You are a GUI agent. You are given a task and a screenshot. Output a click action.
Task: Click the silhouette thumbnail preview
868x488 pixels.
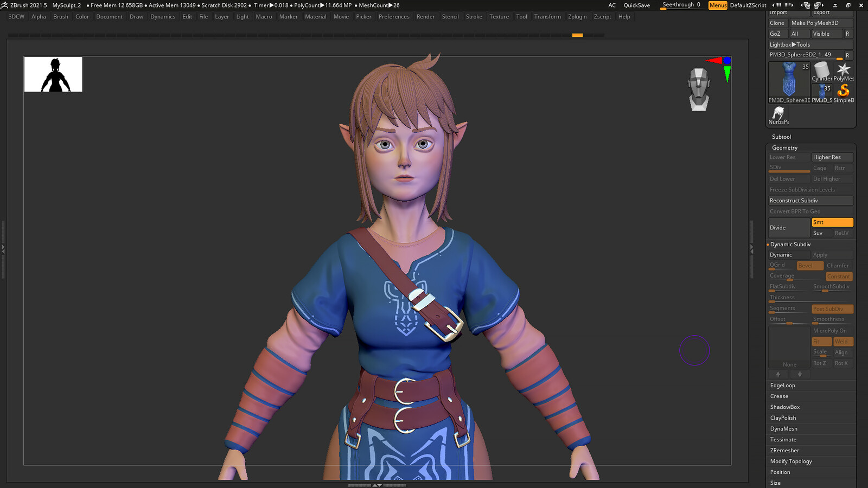pyautogui.click(x=53, y=74)
